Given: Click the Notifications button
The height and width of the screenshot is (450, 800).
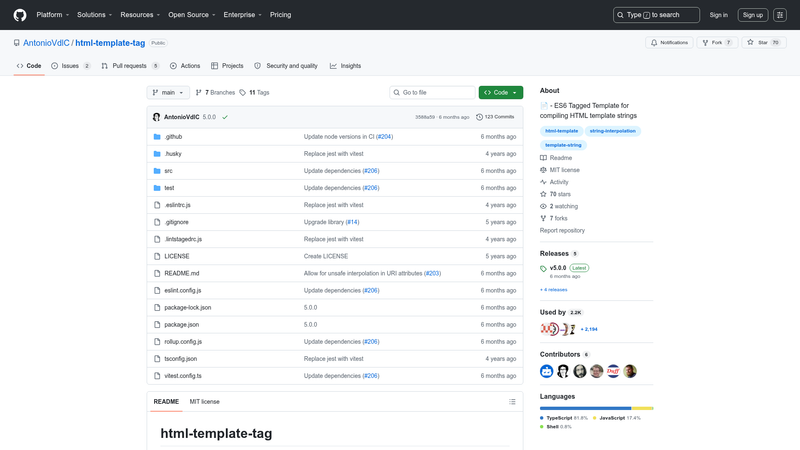Looking at the screenshot, I should coord(669,43).
